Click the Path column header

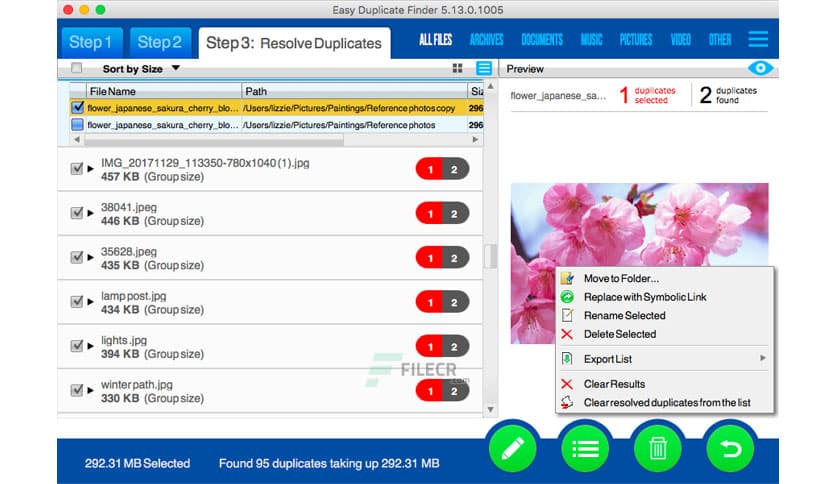tap(355, 91)
